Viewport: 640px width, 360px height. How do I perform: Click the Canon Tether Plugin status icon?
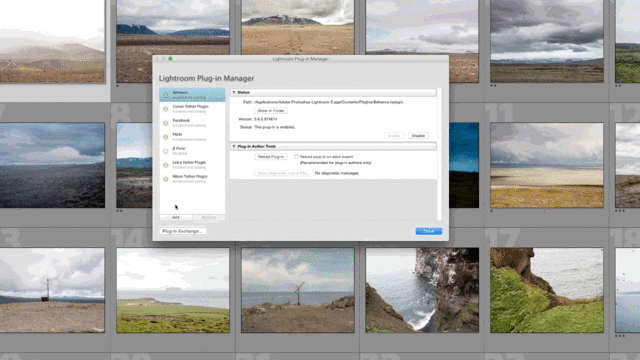(x=166, y=109)
